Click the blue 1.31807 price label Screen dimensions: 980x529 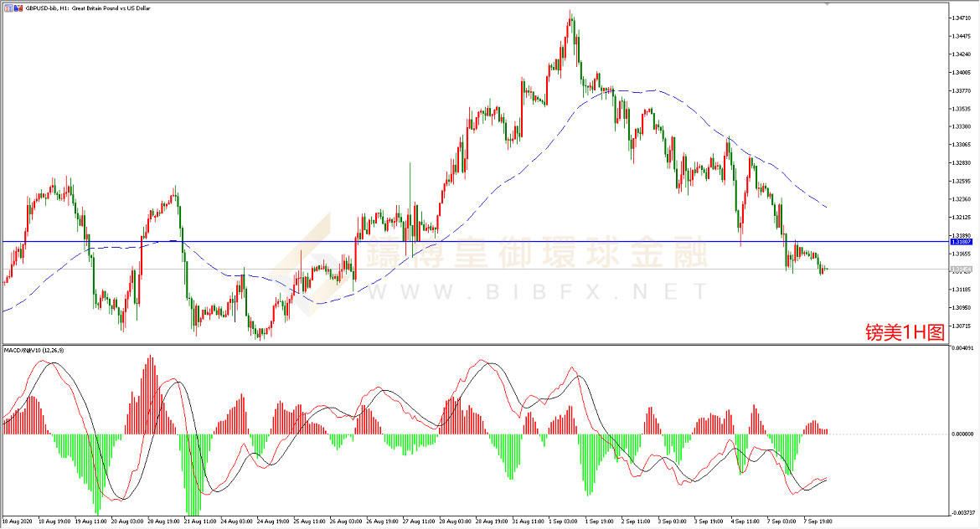(x=961, y=242)
